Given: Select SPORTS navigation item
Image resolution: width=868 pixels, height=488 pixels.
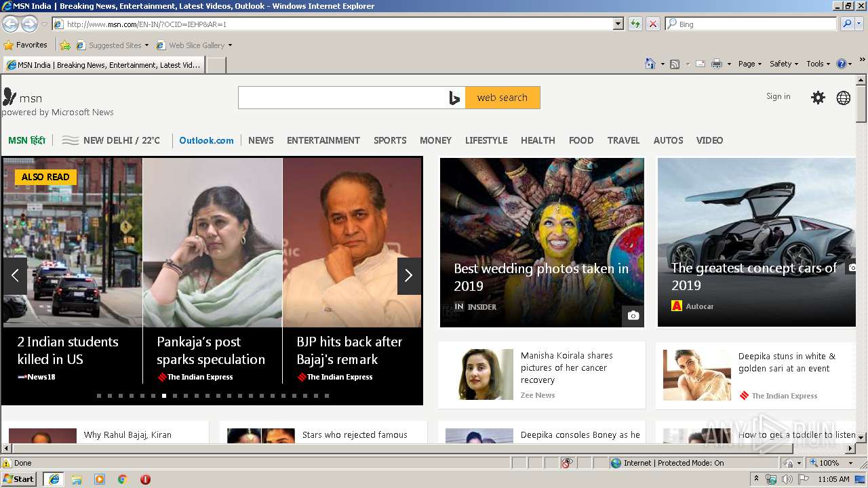Looking at the screenshot, I should [390, 140].
